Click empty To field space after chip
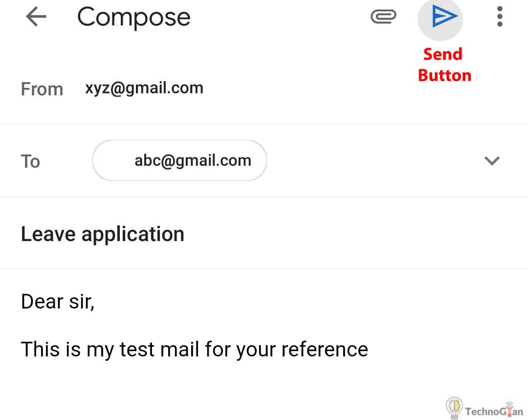Image resolution: width=528 pixels, height=420 pixels. [x=372, y=161]
